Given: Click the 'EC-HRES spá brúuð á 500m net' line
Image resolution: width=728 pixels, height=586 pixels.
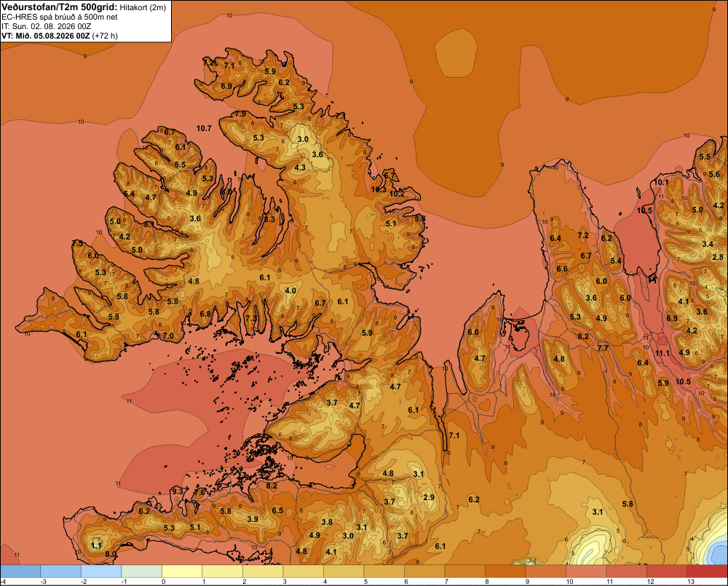Looking at the screenshot, I should [x=60, y=17].
